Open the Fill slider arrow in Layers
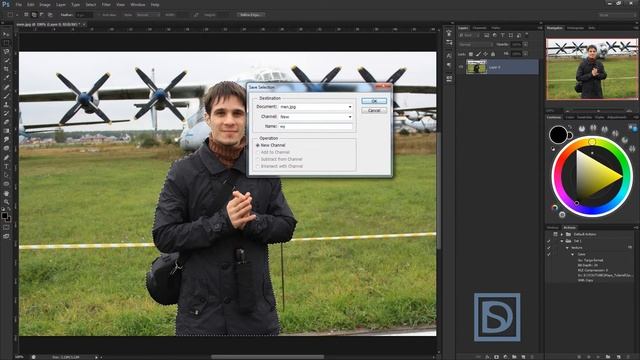 (x=525, y=54)
